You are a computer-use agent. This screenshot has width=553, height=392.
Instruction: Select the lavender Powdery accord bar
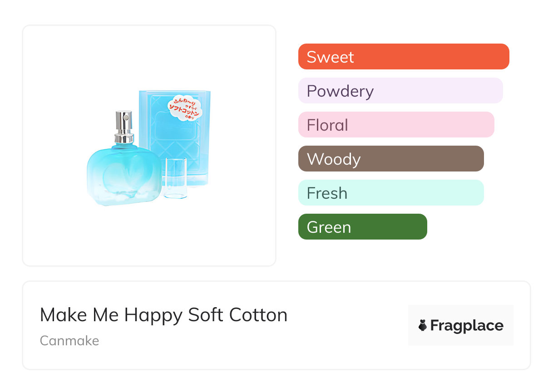pyautogui.click(x=400, y=91)
